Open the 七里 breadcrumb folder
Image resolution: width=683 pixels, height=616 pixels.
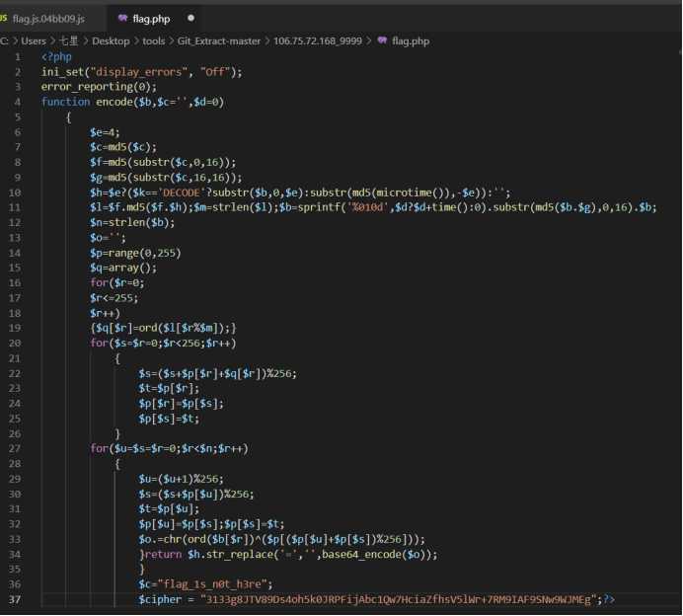(x=68, y=40)
